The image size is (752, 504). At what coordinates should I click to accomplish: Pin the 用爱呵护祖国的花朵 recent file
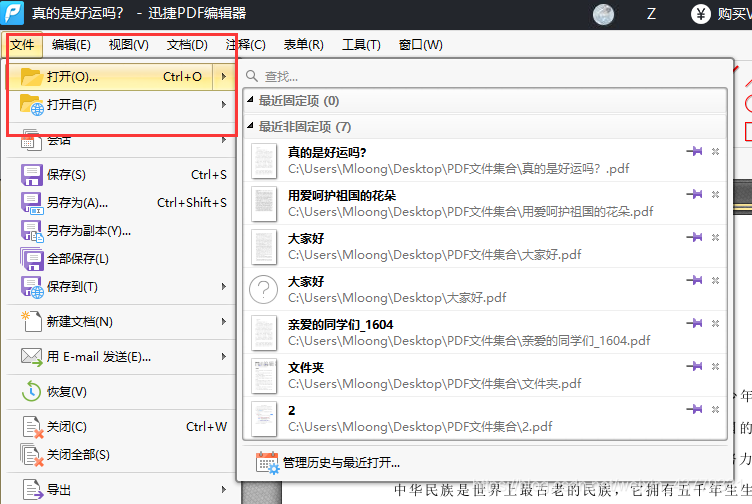(694, 194)
